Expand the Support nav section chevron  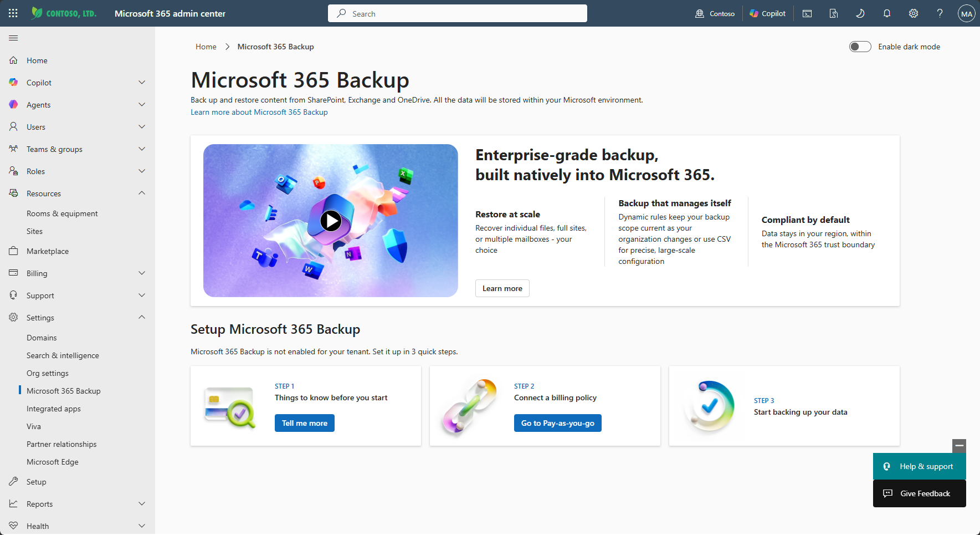coord(142,295)
